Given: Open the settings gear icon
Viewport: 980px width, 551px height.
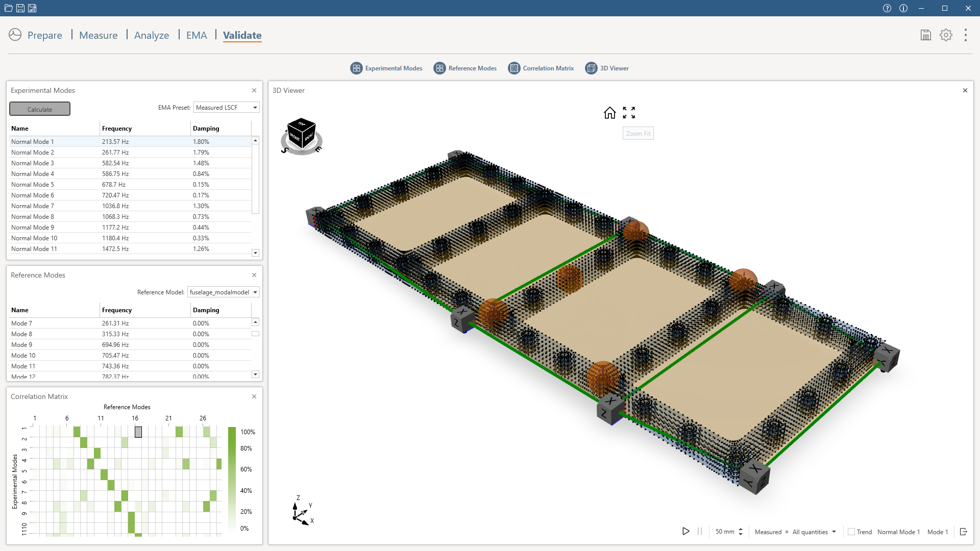Looking at the screenshot, I should [946, 35].
